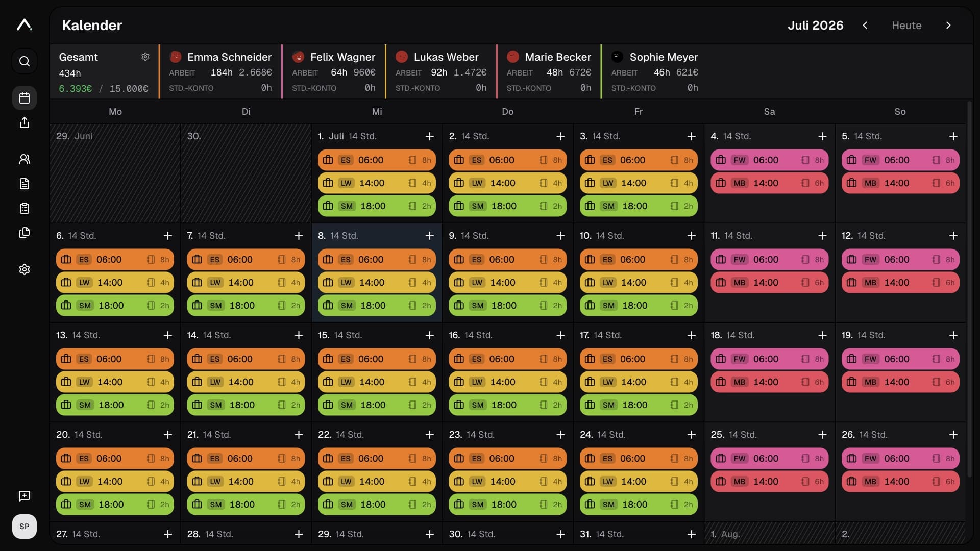Go to previous month arrow

pyautogui.click(x=865, y=26)
